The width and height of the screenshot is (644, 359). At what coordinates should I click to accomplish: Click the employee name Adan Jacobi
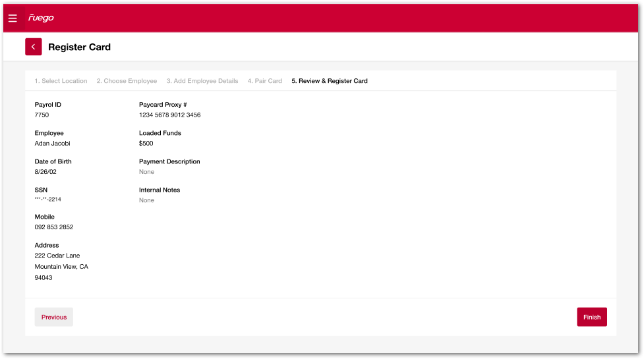[x=52, y=143]
